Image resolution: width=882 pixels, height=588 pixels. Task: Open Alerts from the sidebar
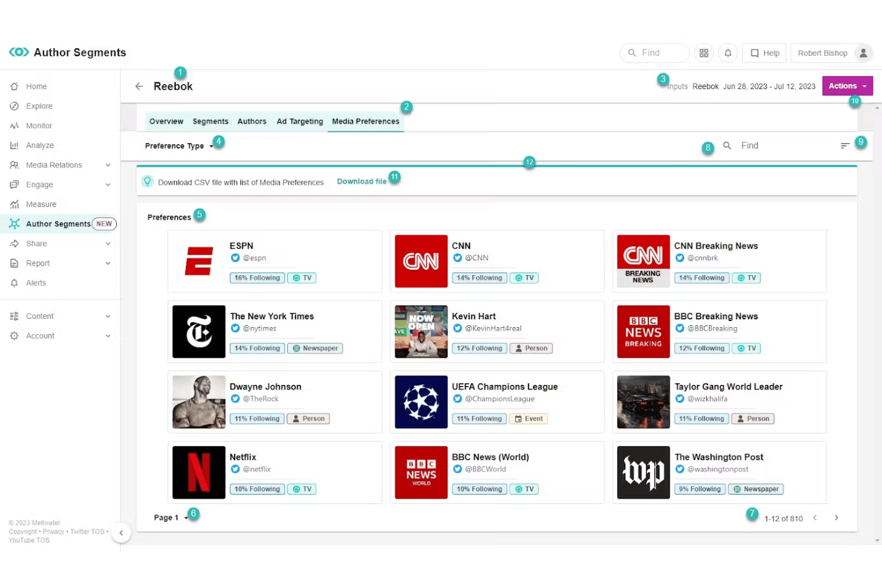[x=36, y=283]
